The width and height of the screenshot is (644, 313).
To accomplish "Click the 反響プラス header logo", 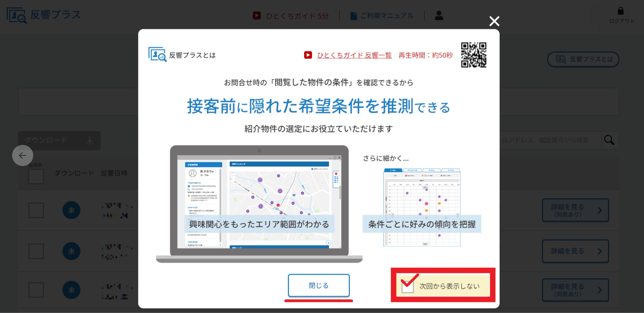I will 43,15.
